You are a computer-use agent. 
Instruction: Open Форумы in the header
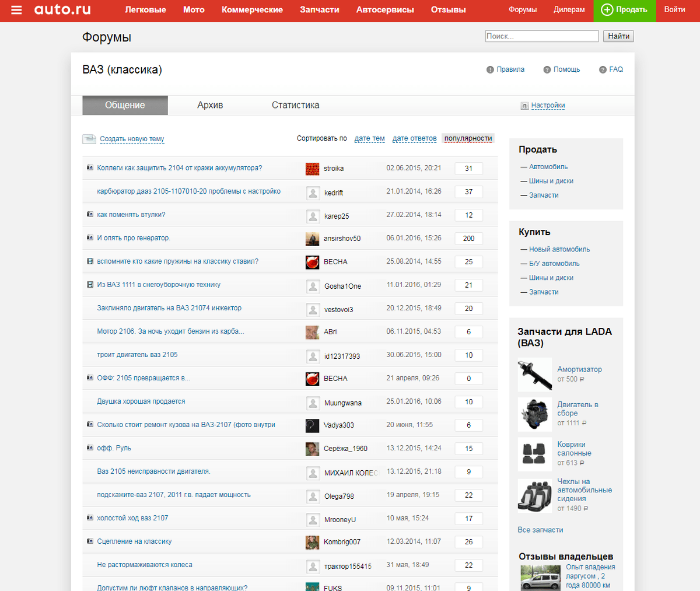(x=523, y=10)
